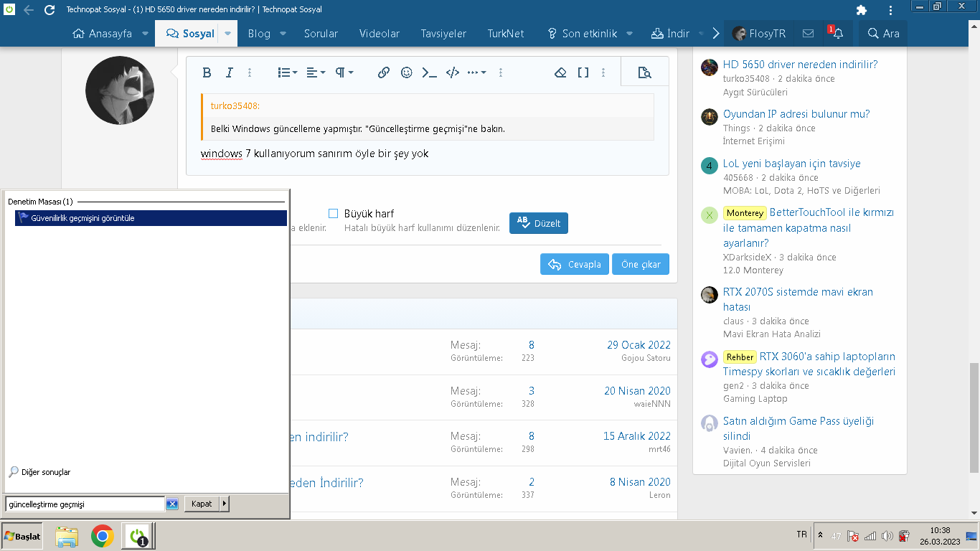Toggle BB code mode with the brackets icon
This screenshot has width=980, height=551.
(583, 72)
